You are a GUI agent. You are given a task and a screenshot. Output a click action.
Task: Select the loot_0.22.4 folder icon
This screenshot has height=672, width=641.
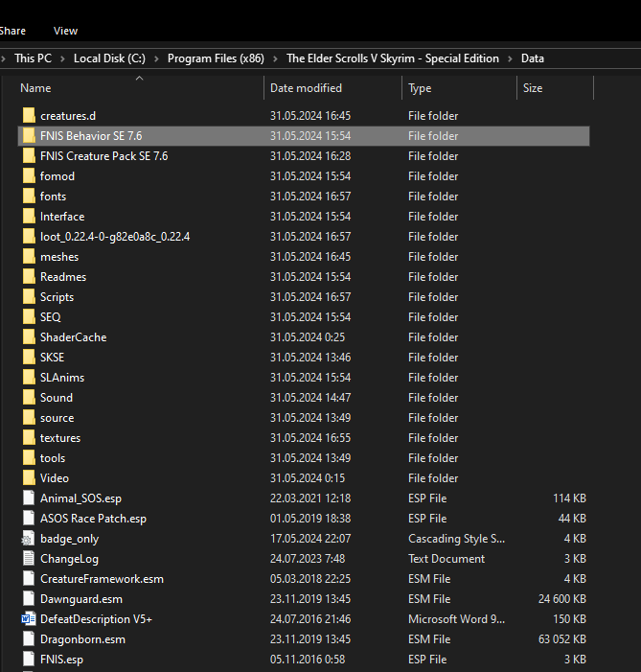[29, 237]
